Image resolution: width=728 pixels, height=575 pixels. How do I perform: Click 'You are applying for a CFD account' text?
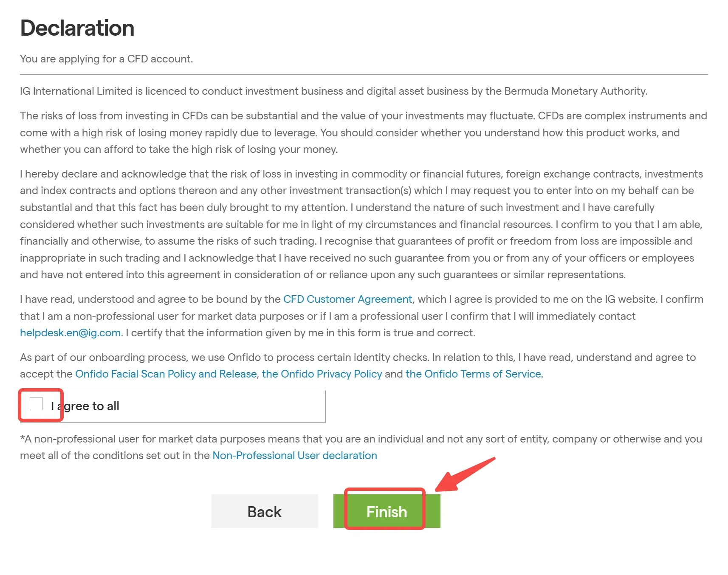[x=106, y=59]
